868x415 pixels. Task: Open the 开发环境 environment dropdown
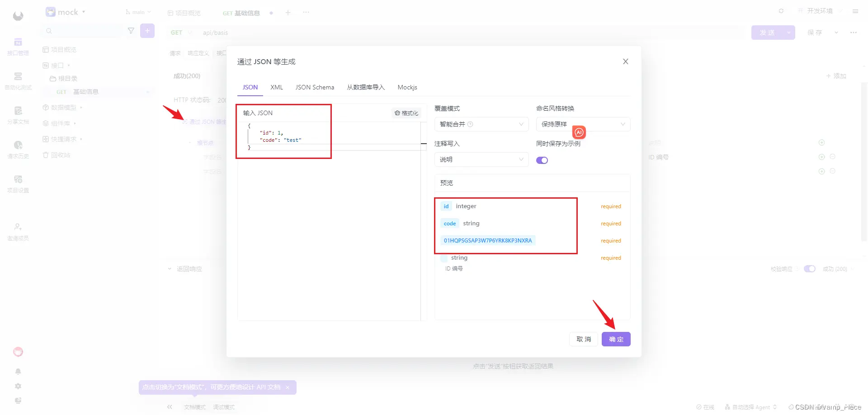tap(821, 11)
